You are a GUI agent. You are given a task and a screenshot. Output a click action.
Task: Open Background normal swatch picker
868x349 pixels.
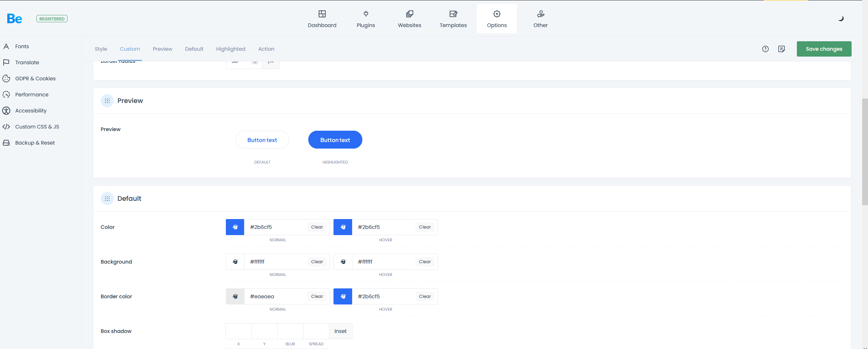pyautogui.click(x=235, y=262)
